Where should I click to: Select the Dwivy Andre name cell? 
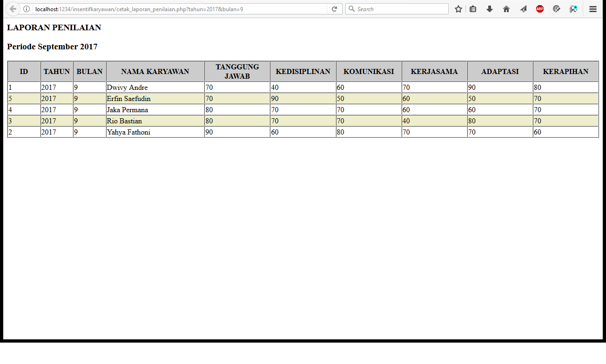(127, 88)
